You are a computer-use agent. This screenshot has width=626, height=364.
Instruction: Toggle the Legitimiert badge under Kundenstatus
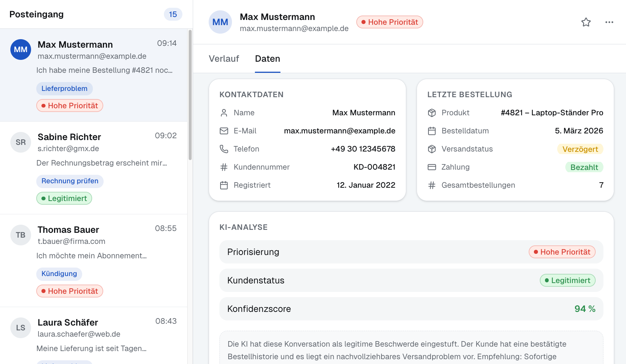567,280
